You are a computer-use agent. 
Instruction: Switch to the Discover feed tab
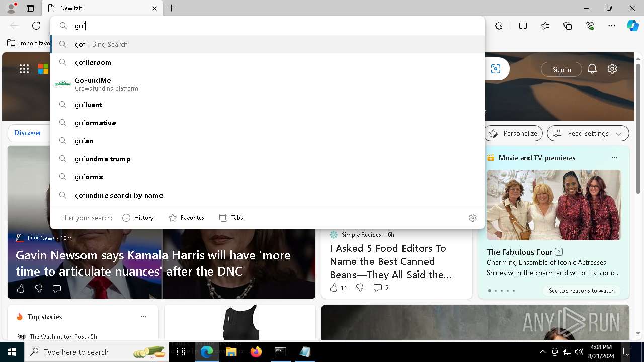pyautogui.click(x=28, y=133)
